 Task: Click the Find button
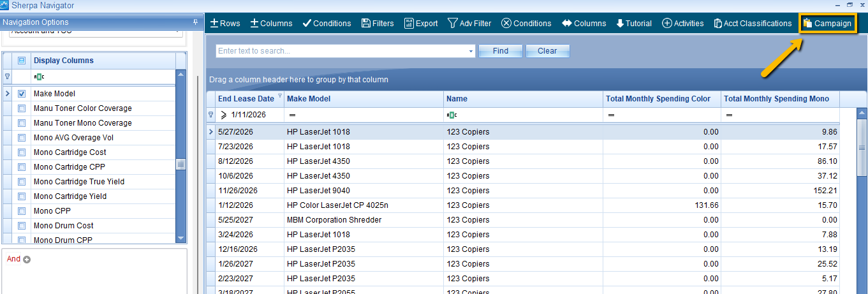(501, 51)
